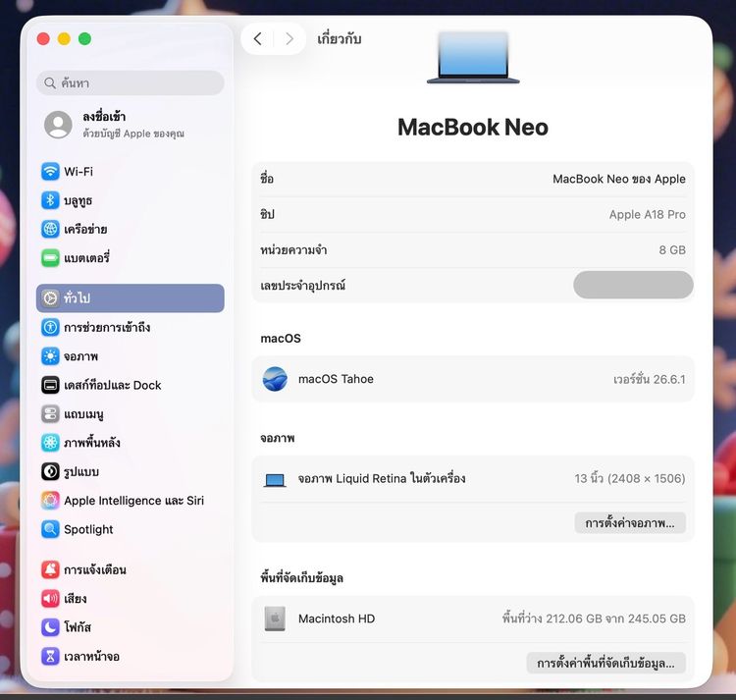This screenshot has height=700, width=736.
Task: Click the Macintosh HD label
Action: 337,619
